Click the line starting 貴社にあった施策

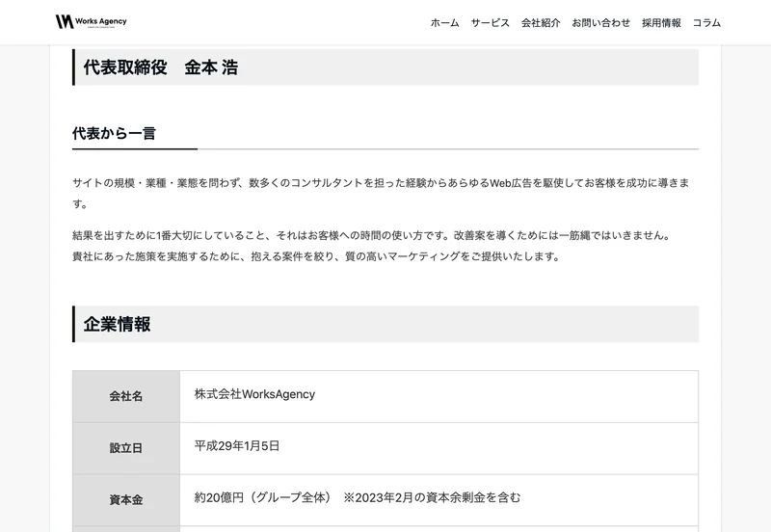point(317,256)
